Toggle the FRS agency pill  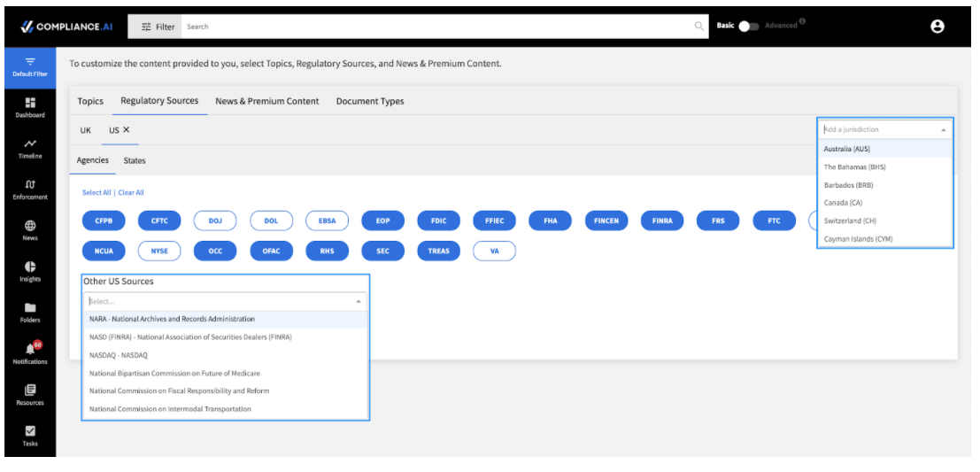point(718,221)
